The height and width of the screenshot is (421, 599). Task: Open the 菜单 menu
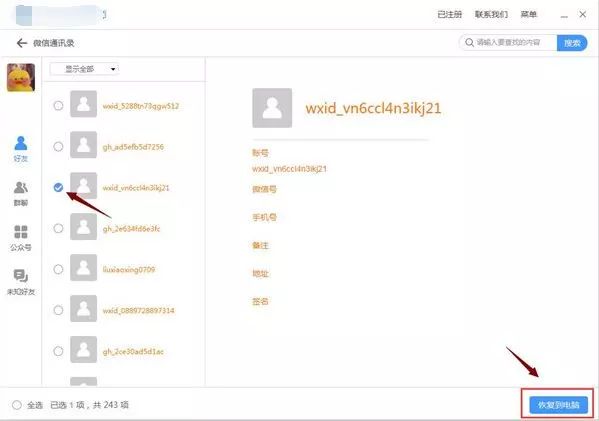coord(529,15)
